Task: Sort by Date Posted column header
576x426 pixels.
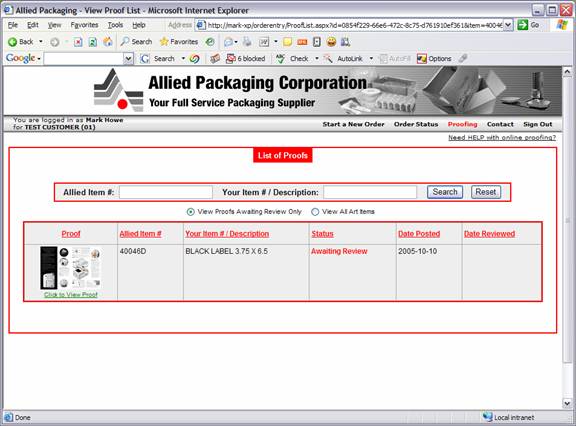Action: tap(419, 234)
